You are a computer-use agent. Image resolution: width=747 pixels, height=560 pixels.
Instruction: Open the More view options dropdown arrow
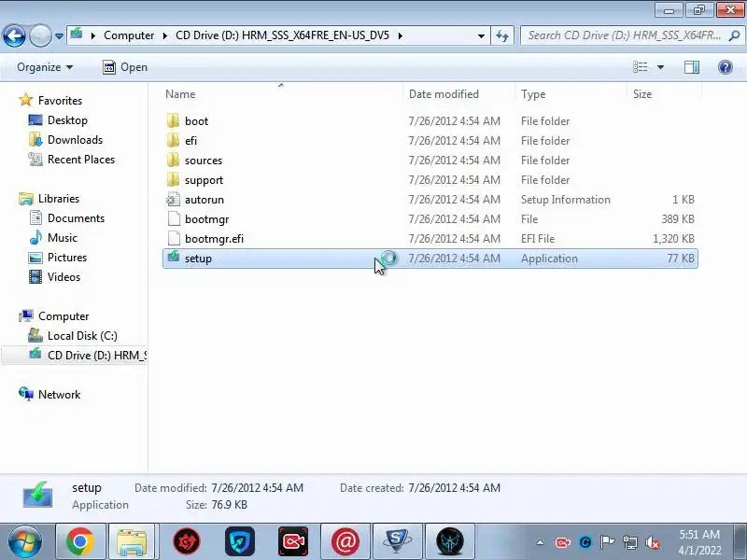pyautogui.click(x=660, y=67)
